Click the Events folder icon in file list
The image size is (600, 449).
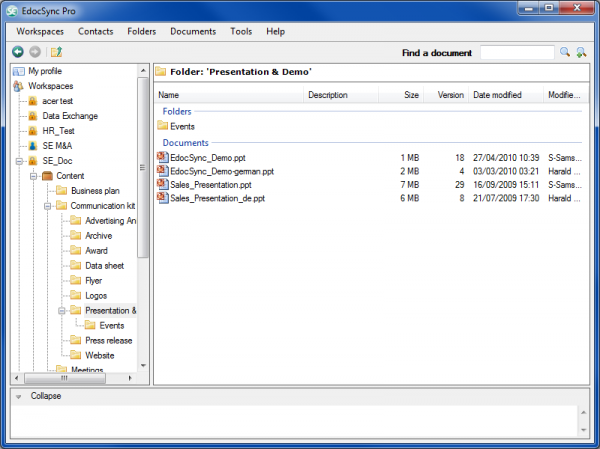[163, 126]
